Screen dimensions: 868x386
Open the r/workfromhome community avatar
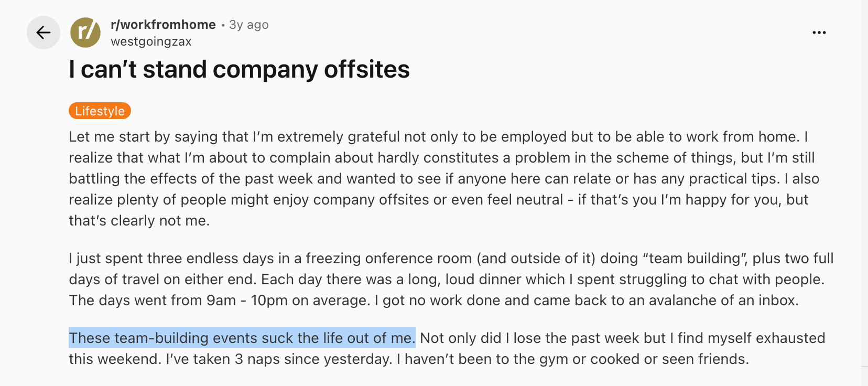pos(85,33)
